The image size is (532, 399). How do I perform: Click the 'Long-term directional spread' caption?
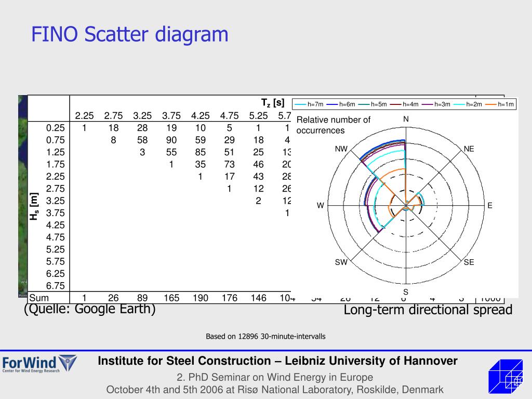pos(428,310)
